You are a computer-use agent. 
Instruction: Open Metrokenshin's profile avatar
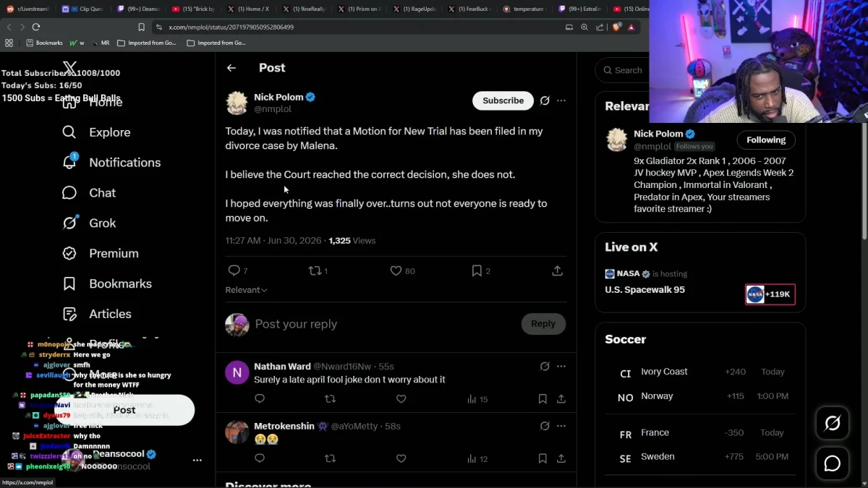237,432
